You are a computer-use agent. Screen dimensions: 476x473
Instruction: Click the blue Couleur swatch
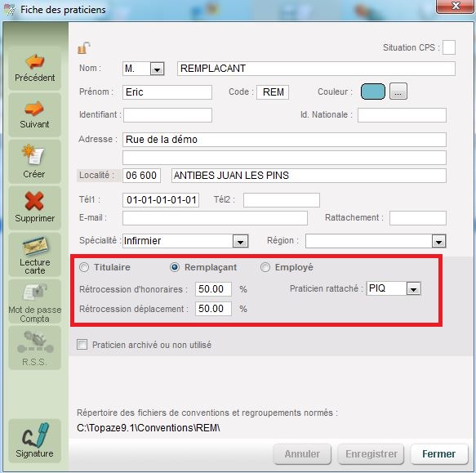point(373,91)
